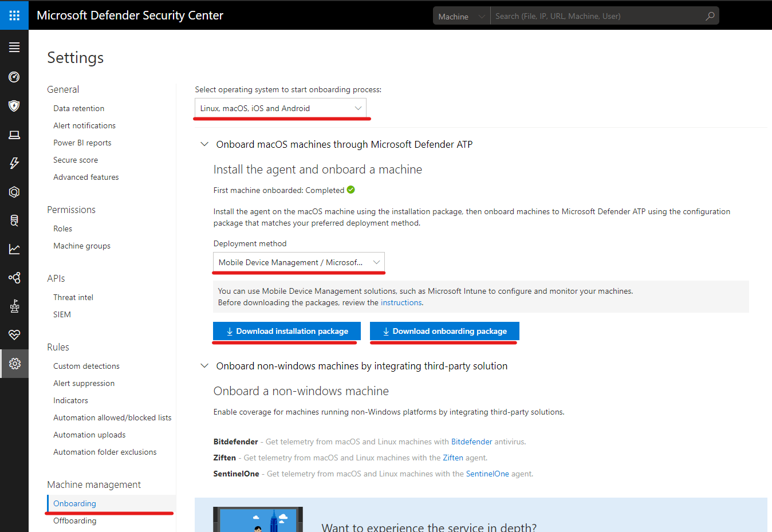The height and width of the screenshot is (532, 772).
Task: Open the machines list laptop icon
Action: click(14, 135)
